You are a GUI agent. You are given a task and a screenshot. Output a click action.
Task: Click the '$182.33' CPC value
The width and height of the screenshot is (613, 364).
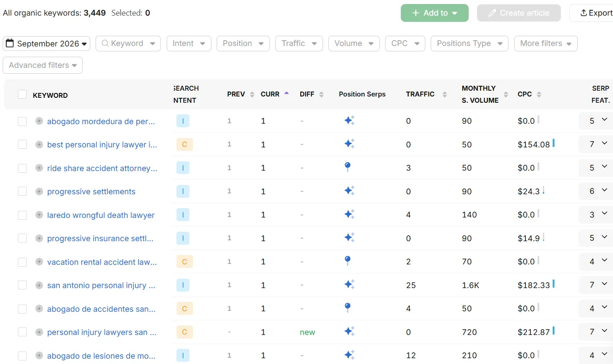[533, 285]
